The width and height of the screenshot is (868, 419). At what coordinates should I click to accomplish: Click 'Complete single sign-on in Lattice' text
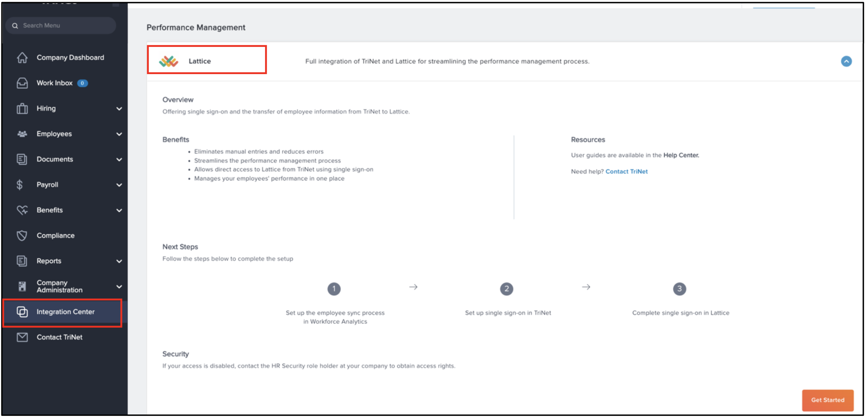(x=681, y=313)
